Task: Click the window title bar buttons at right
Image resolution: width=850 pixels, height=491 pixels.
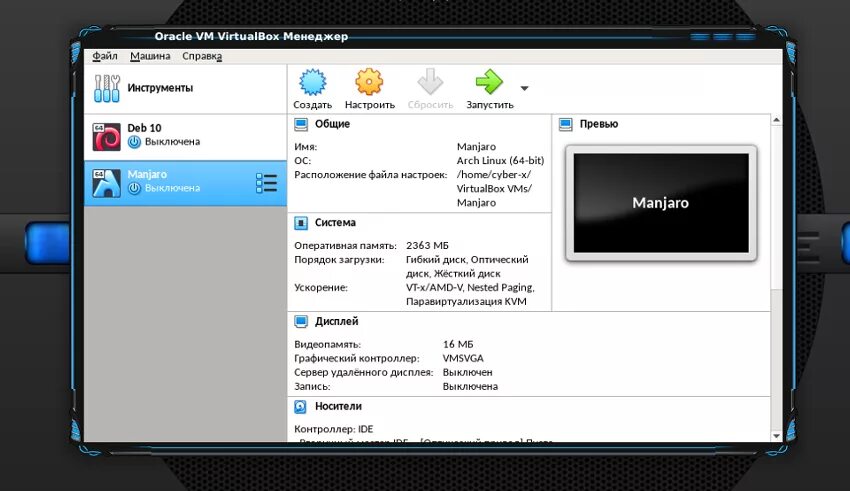Action: point(723,37)
